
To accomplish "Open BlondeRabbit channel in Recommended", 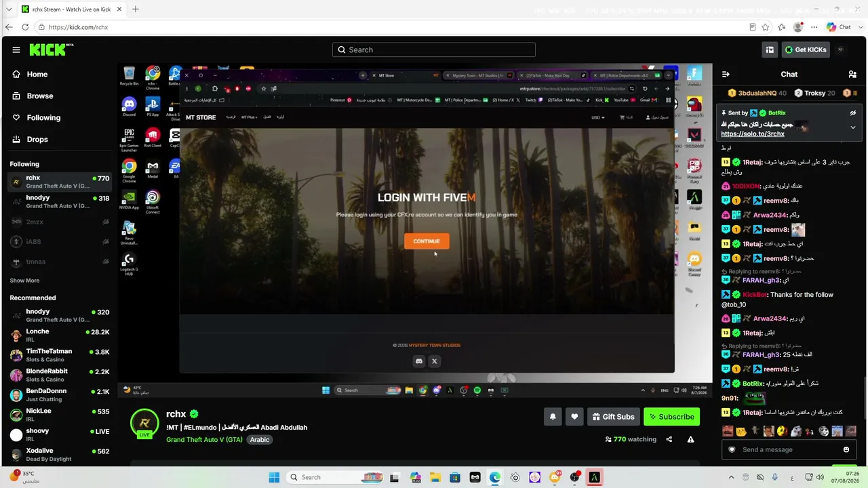I will point(60,375).
